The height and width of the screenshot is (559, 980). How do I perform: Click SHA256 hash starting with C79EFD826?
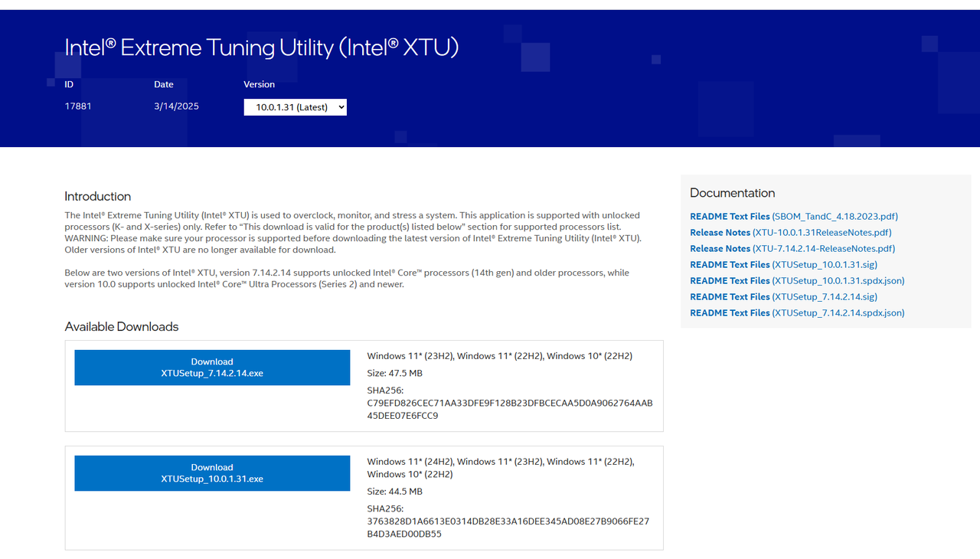[510, 410]
